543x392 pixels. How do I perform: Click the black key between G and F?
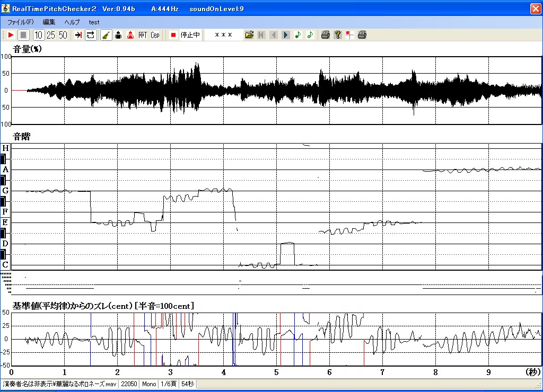[3, 201]
